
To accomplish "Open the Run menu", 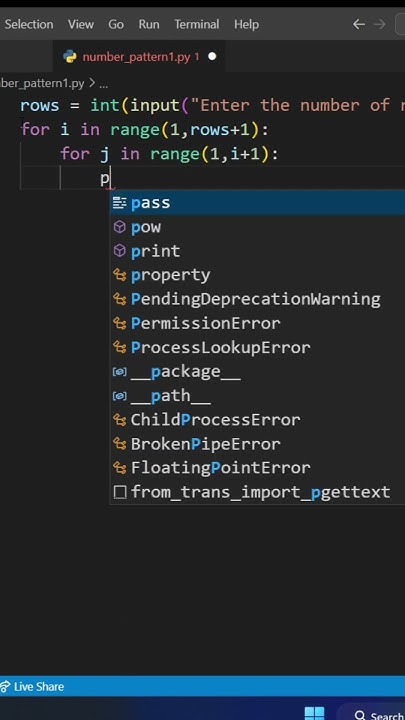I will [149, 24].
